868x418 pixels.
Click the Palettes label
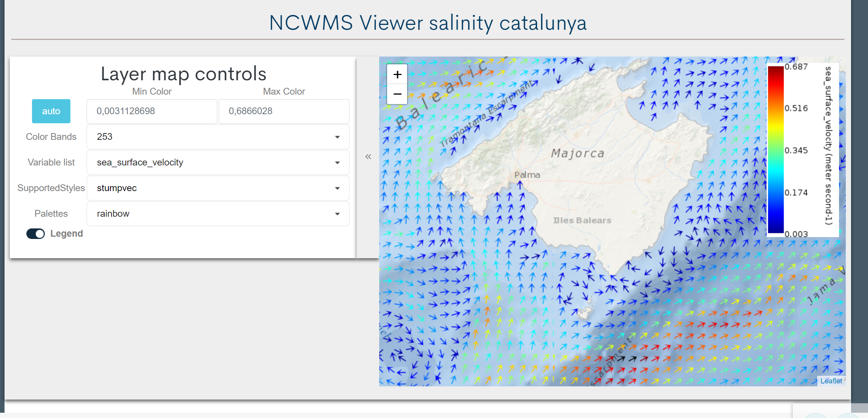pyautogui.click(x=51, y=214)
